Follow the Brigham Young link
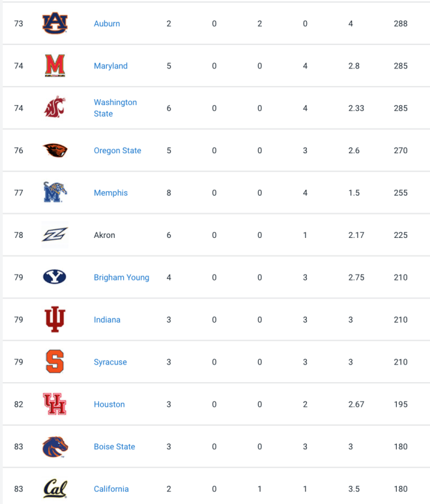 121,277
